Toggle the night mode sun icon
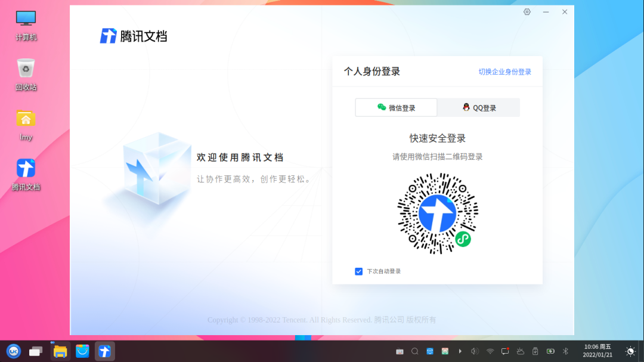This screenshot has width=644, height=362. [630, 351]
